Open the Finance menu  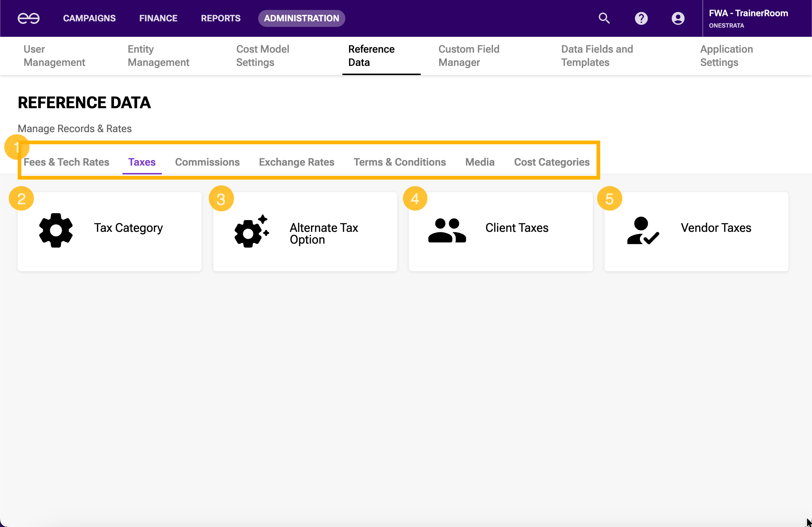click(x=158, y=18)
